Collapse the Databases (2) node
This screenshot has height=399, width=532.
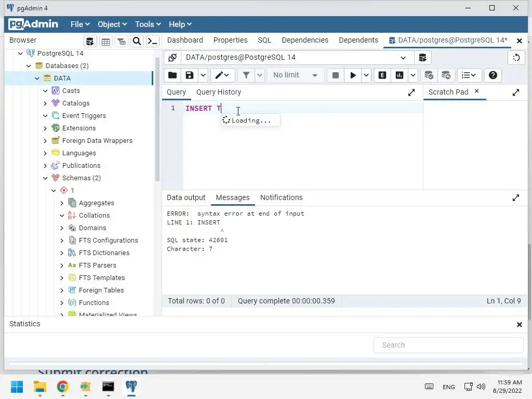(x=29, y=66)
